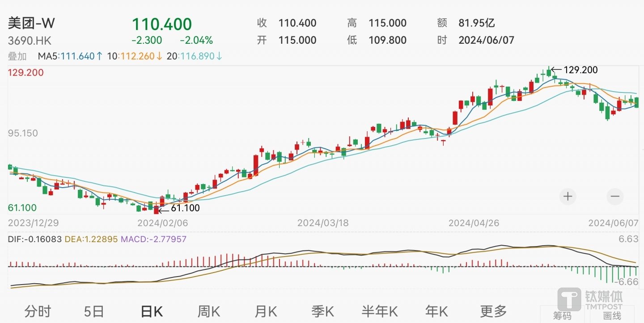Image resolution: width=644 pixels, height=323 pixels.
Task: Click the MA5 indicator value 111.640
Action: point(77,56)
